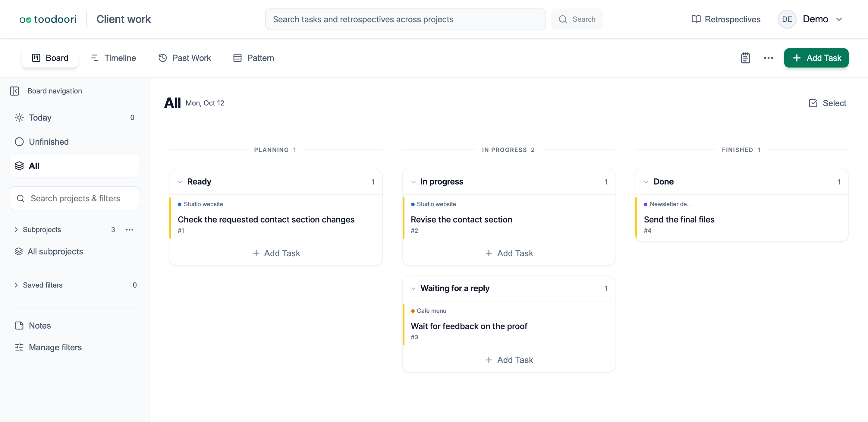868x422 pixels.
Task: Add a task in the Ready column
Action: point(276,253)
